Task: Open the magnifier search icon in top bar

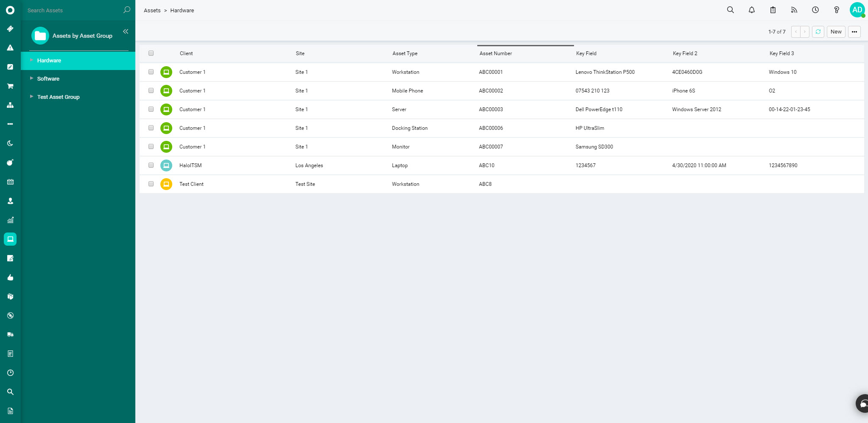Action: (x=730, y=10)
